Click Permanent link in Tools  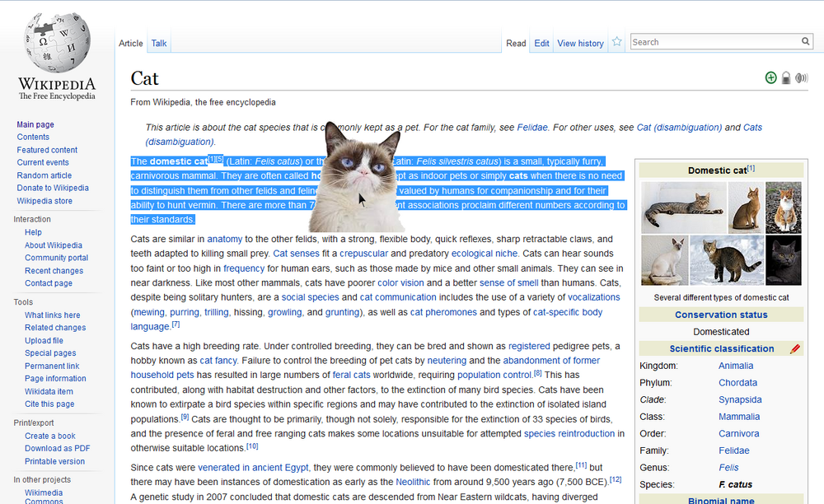pyautogui.click(x=52, y=366)
